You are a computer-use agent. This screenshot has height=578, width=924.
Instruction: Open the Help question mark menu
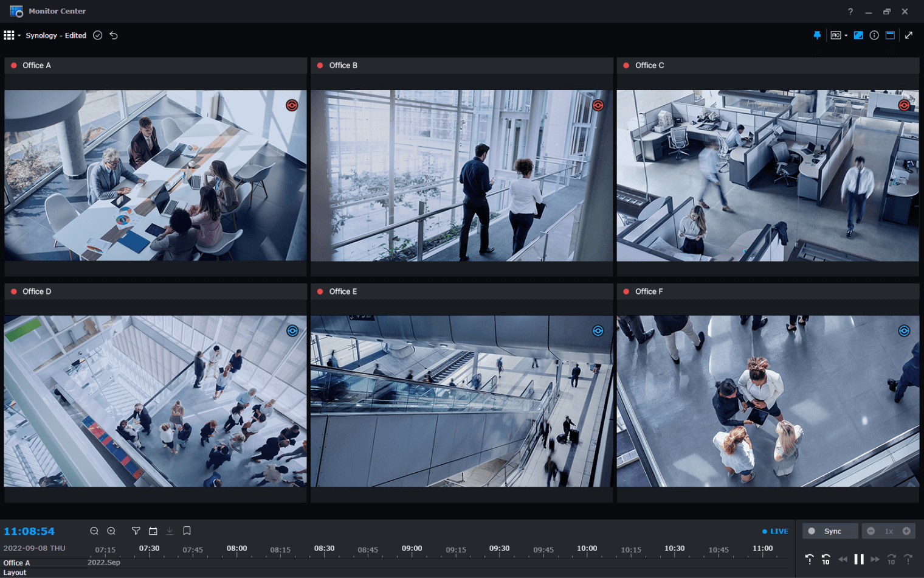click(850, 12)
